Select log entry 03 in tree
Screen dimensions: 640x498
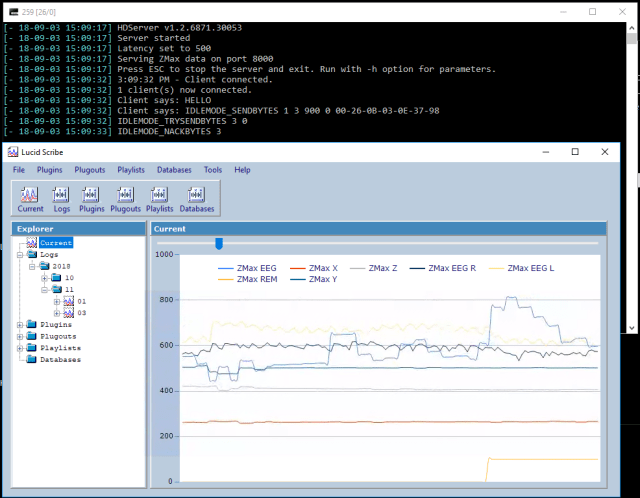click(81, 312)
